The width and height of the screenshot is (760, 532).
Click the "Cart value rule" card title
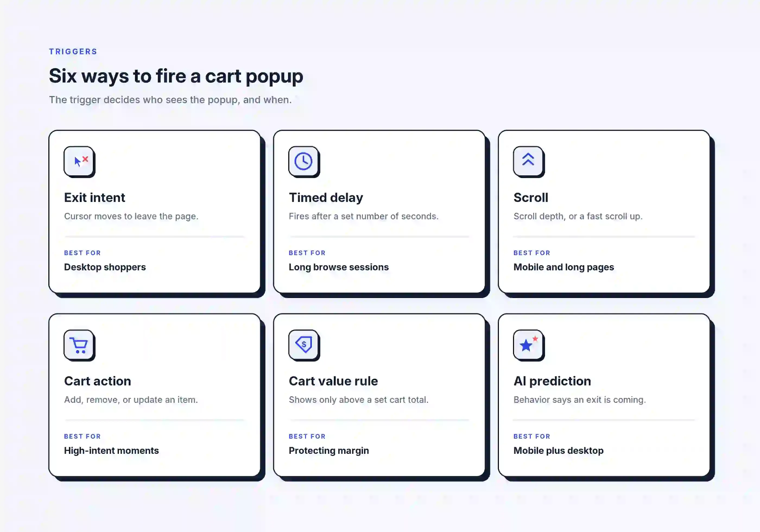tap(333, 381)
